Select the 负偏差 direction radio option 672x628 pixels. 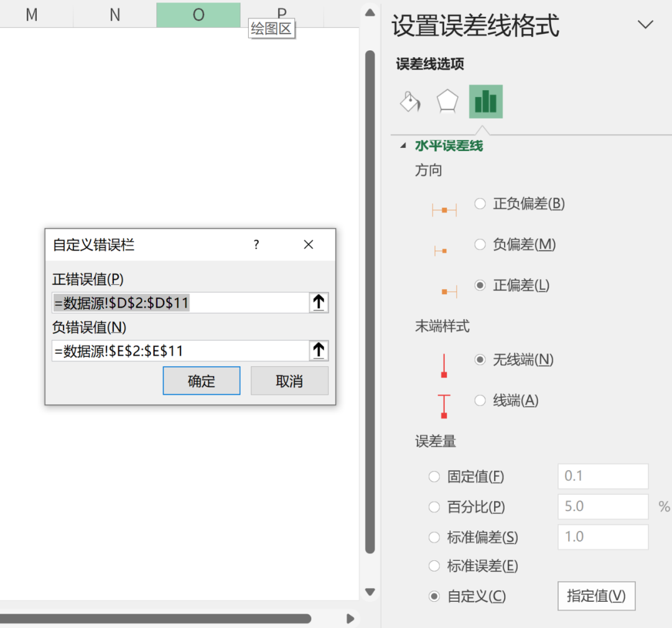[x=480, y=245]
